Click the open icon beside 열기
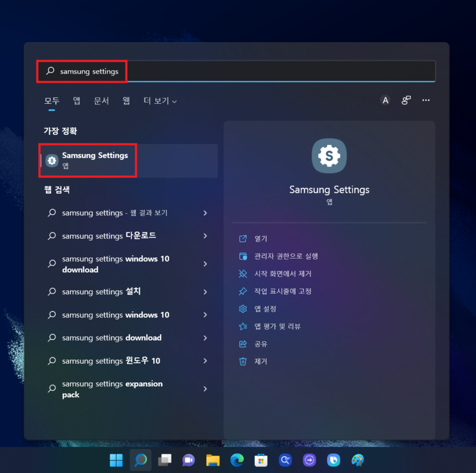Viewport: 476px width, 473px height. click(243, 239)
